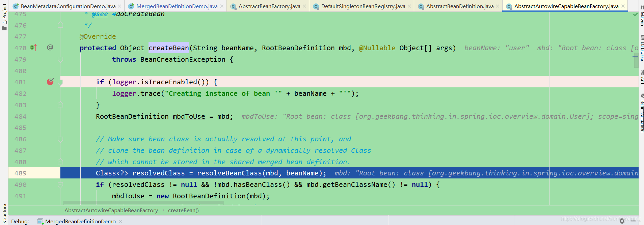The height and width of the screenshot is (225, 644).
Task: Select the MergedBeanDefinitionDemo debug tab
Action: coord(80,221)
